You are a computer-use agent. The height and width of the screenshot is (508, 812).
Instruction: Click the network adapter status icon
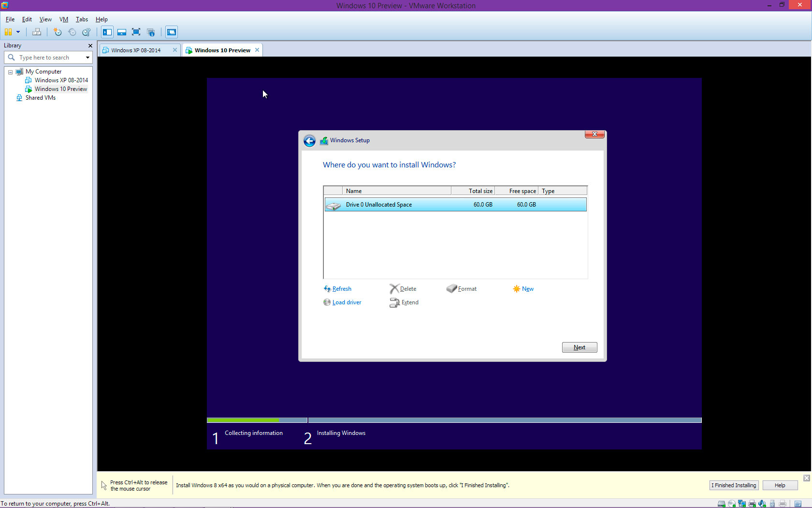point(742,504)
